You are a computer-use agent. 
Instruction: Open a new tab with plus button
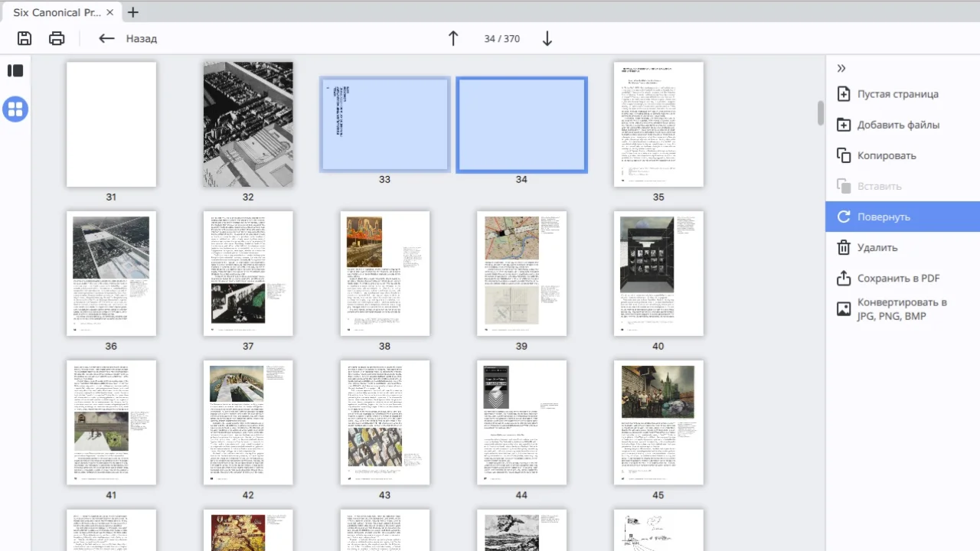132,12
